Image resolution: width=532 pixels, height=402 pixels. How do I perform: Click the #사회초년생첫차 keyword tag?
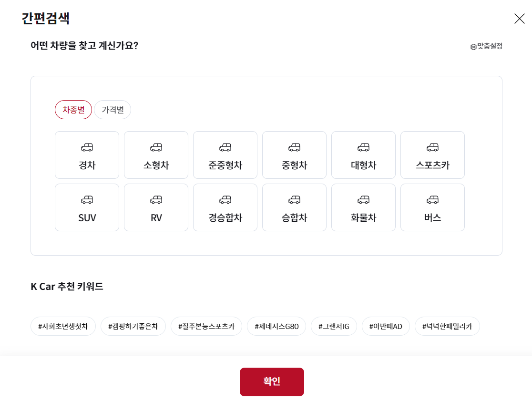[x=63, y=326]
